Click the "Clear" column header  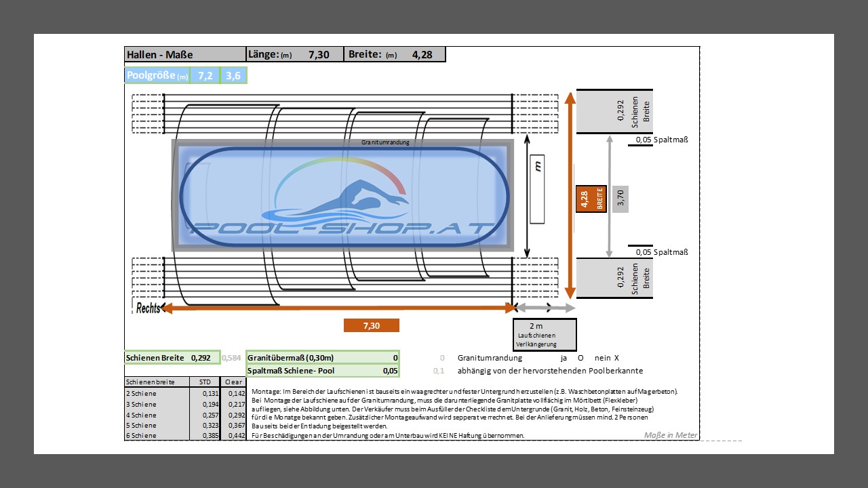233,382
